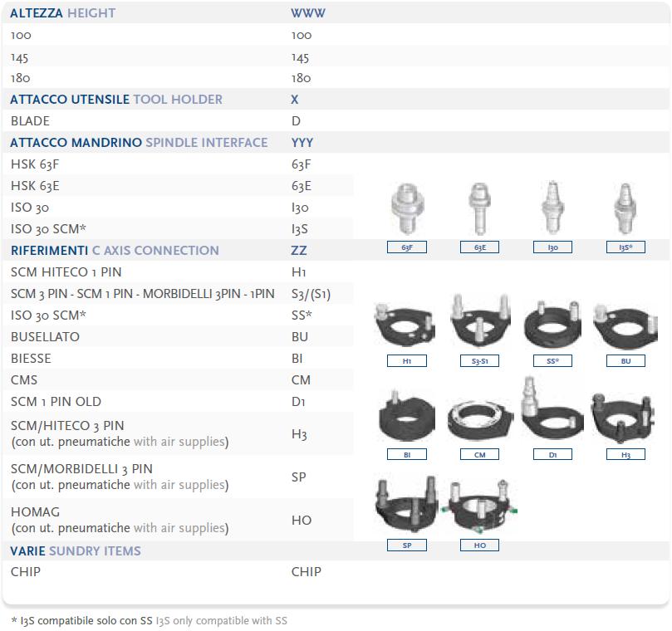The image size is (672, 631).
Task: Select the HO Homag ring image
Action: pyautogui.click(x=479, y=508)
